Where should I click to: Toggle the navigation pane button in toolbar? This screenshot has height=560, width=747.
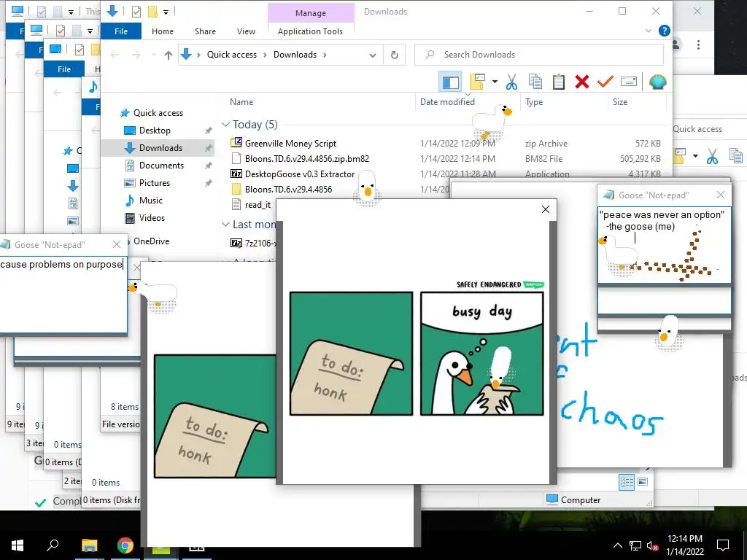click(450, 82)
